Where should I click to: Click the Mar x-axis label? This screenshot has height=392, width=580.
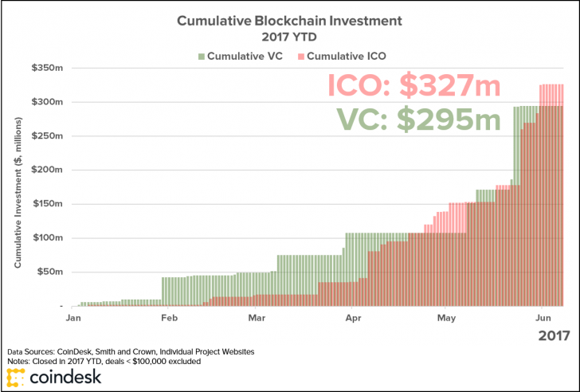point(257,318)
